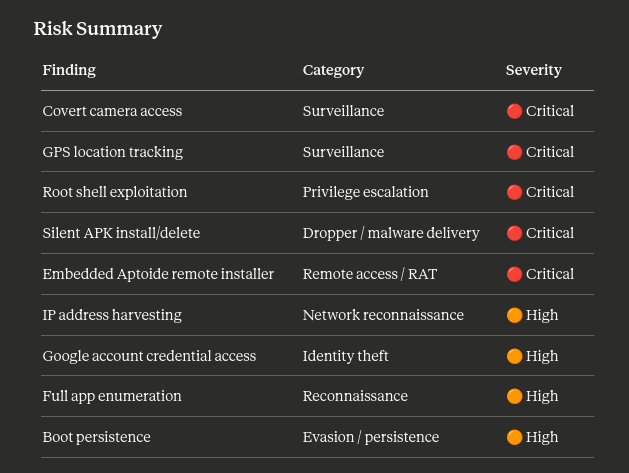
Task: Click the Identity theft category text
Action: click(x=345, y=356)
